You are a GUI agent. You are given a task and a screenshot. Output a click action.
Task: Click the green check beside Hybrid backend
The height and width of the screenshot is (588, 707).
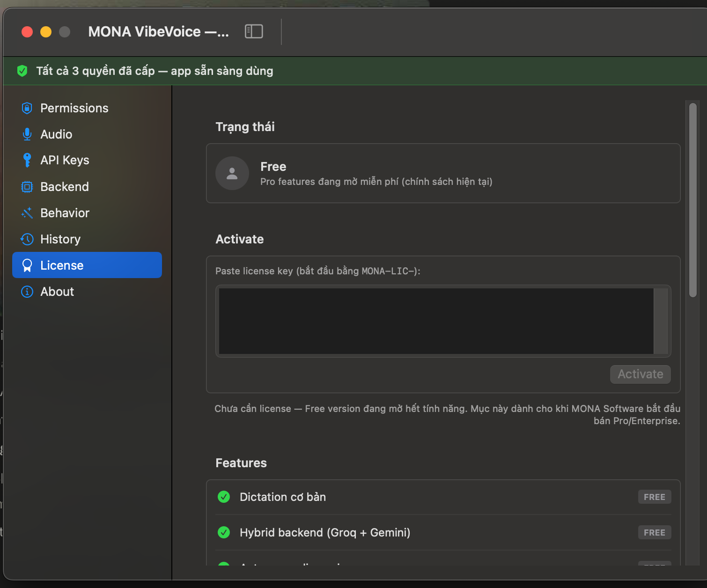(224, 532)
